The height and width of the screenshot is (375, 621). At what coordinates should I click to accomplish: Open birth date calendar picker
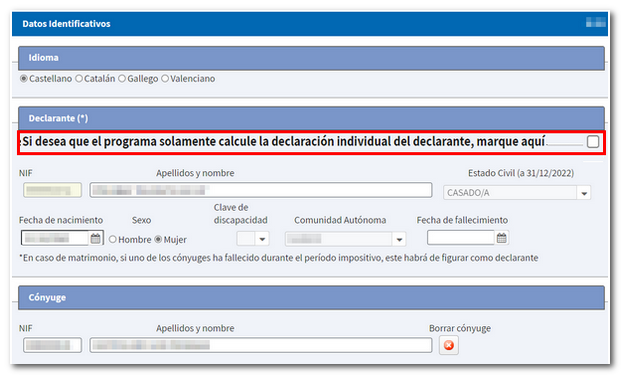coord(95,238)
